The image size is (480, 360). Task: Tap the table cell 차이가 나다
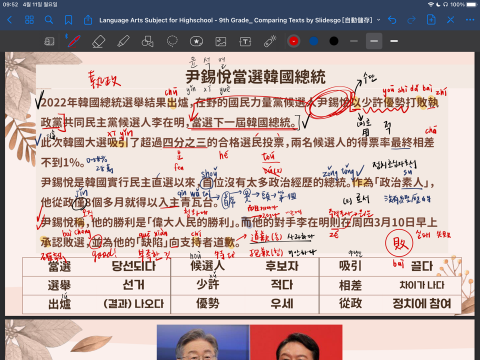pyautogui.click(x=422, y=285)
